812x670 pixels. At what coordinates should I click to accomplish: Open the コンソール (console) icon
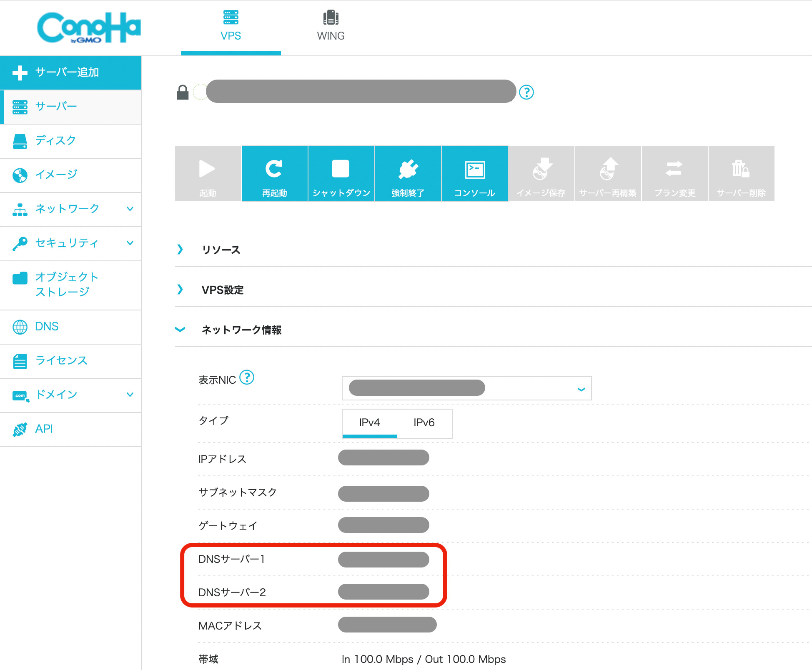[474, 174]
